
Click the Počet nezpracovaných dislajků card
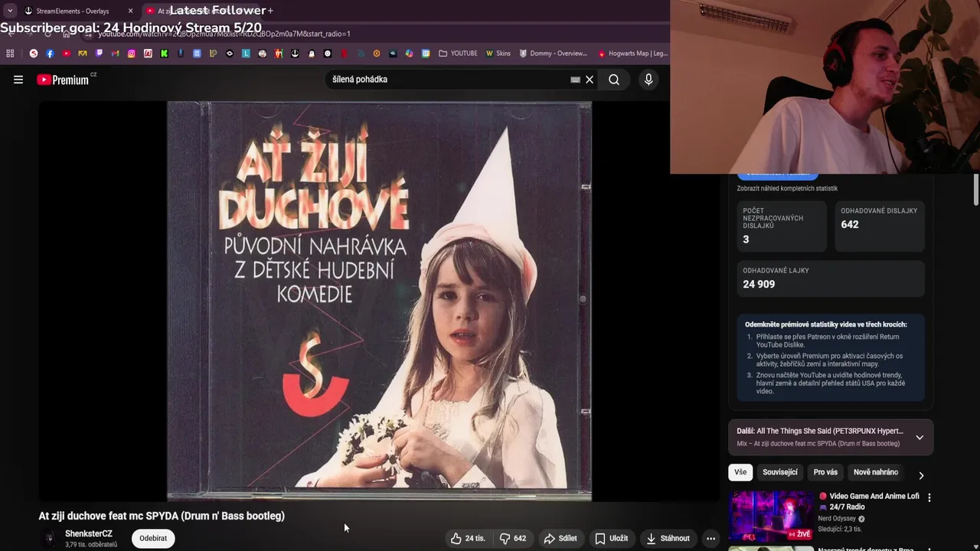tap(782, 226)
